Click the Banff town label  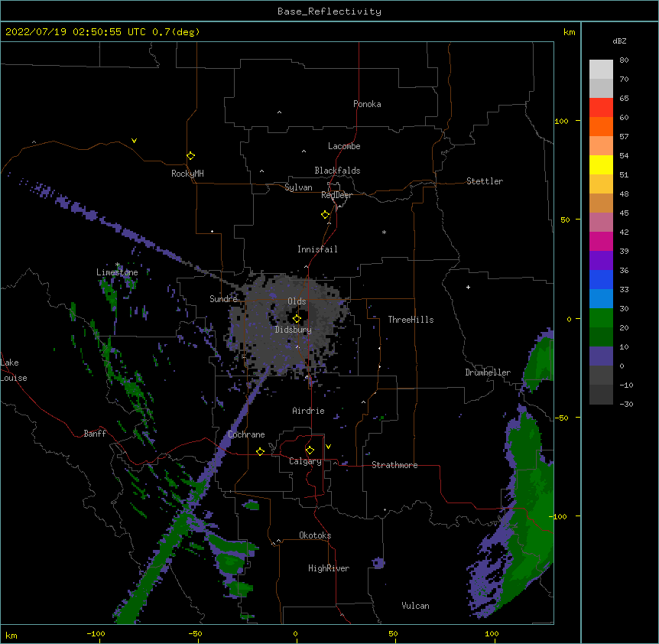[x=95, y=434]
